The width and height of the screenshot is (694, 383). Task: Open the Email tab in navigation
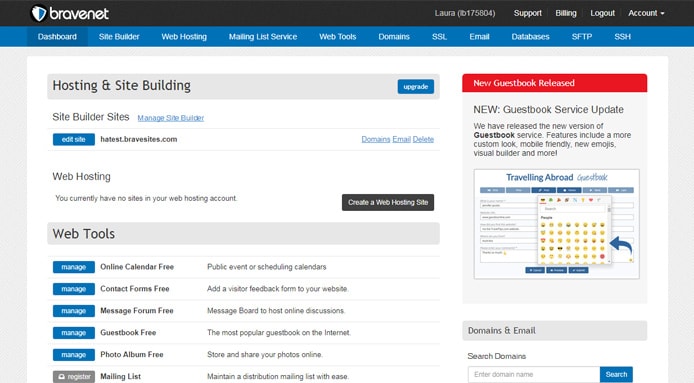point(479,37)
